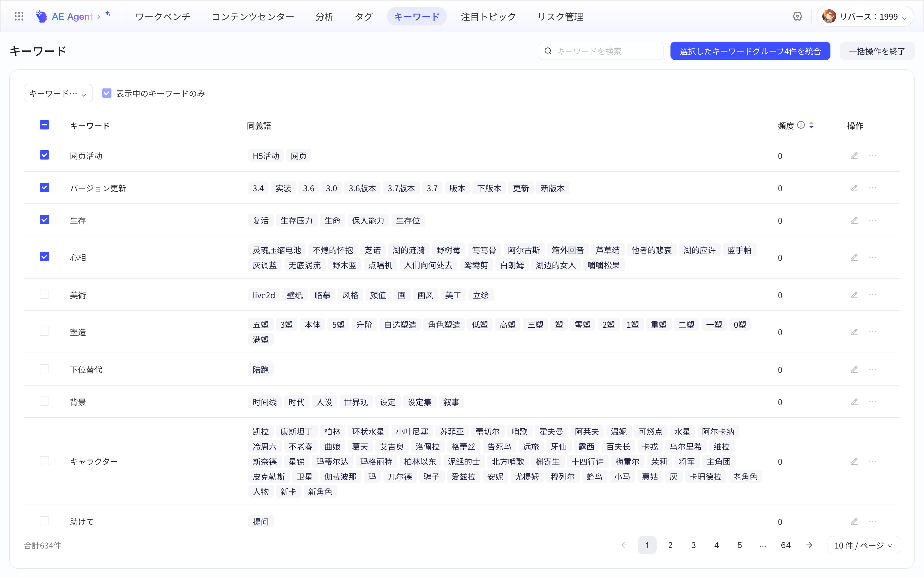Image resolution: width=924 pixels, height=578 pixels.
Task: Go to next page arrow
Action: tap(809, 545)
